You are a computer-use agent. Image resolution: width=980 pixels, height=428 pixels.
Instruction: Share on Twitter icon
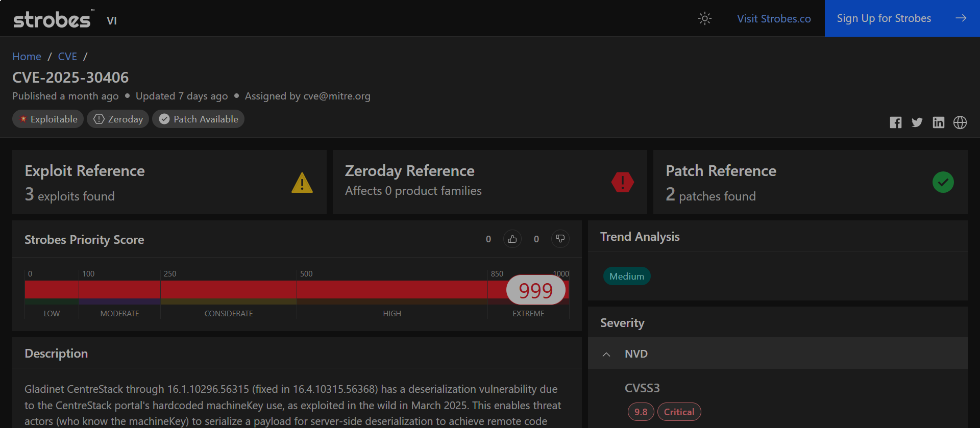pos(917,122)
